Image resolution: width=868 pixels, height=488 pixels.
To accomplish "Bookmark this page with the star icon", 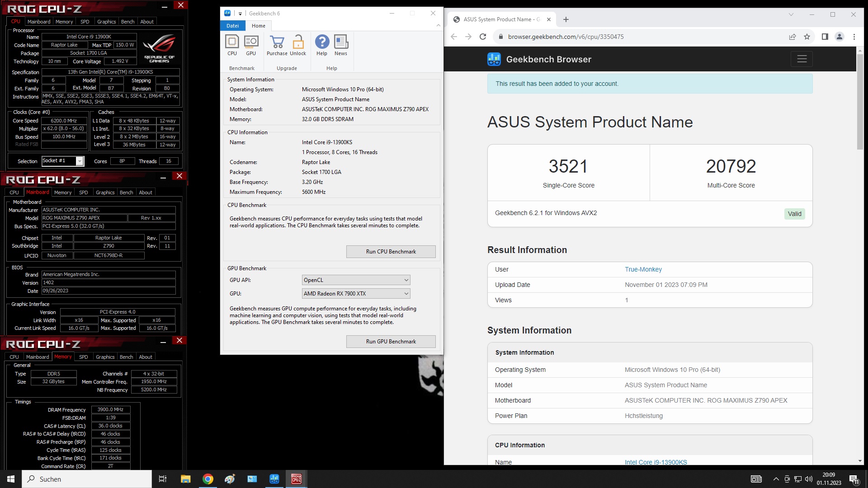I will tap(807, 37).
